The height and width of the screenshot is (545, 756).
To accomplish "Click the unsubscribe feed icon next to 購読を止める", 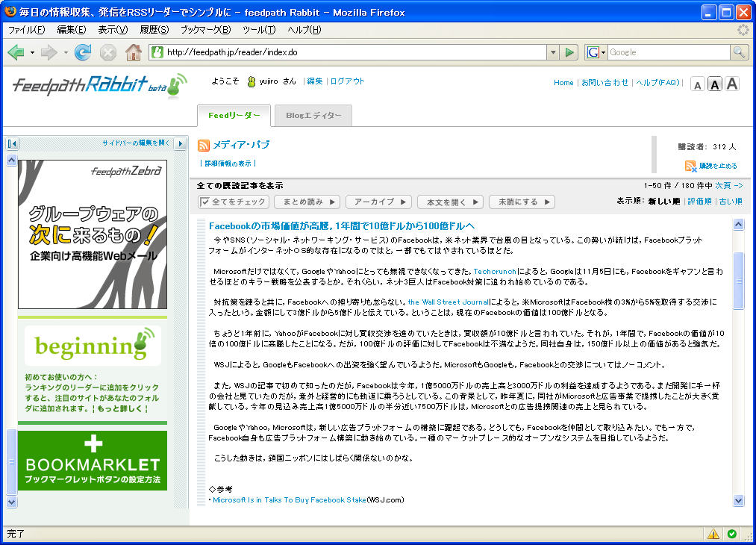I will 690,166.
